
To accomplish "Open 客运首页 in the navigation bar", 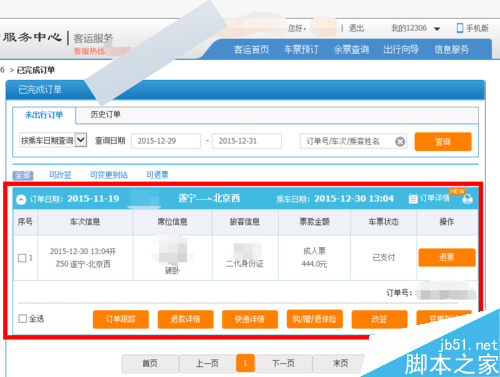I will [x=251, y=50].
